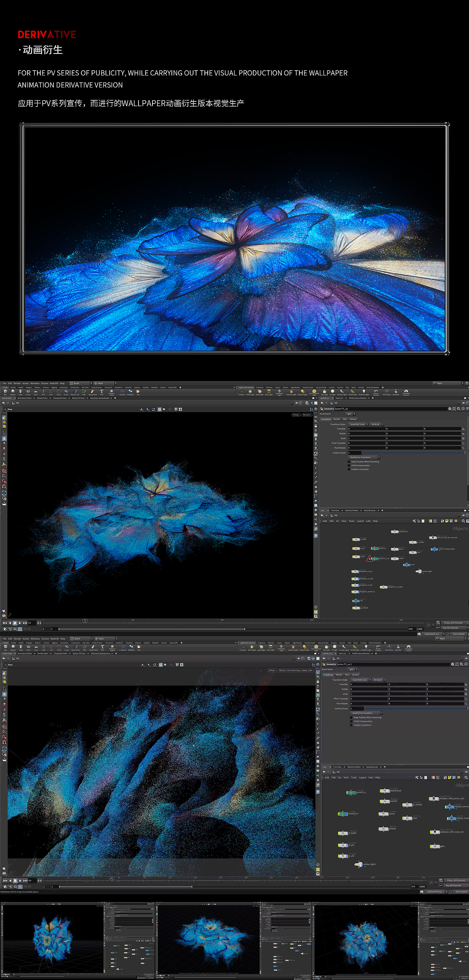Select the File tool in the upper Houdini shelf
469x980 pixels.
[138, 392]
